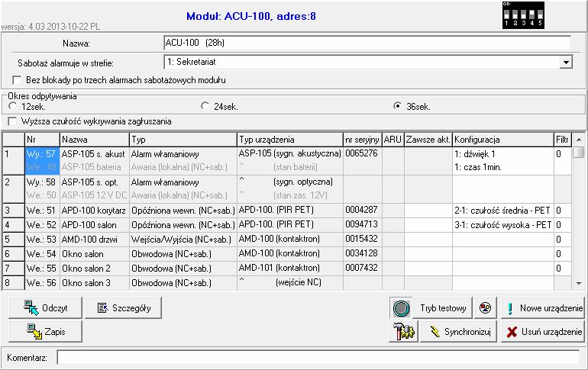Click the 1: dźwięk 1 configuration cell
Viewport: 588px width, 370px height.
pos(503,154)
